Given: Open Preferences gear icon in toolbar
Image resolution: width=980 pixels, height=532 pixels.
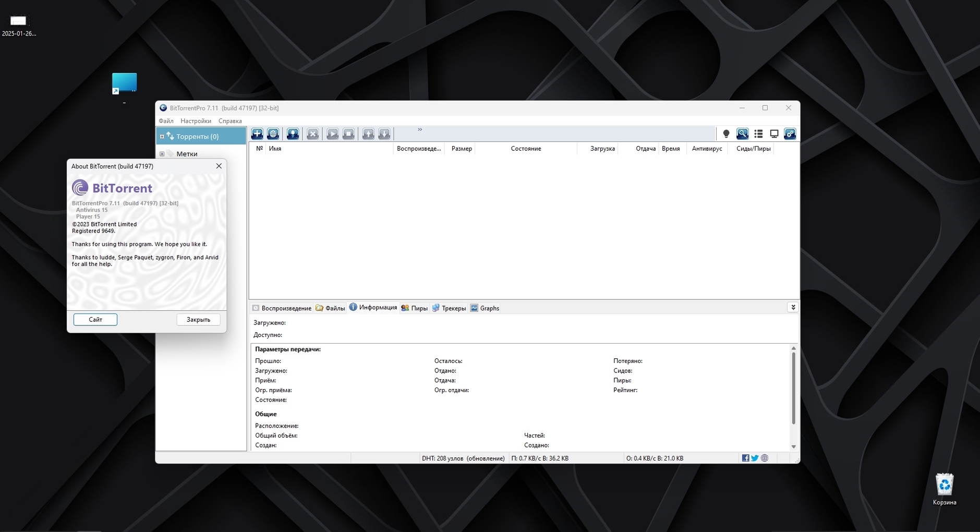Looking at the screenshot, I should tap(790, 134).
